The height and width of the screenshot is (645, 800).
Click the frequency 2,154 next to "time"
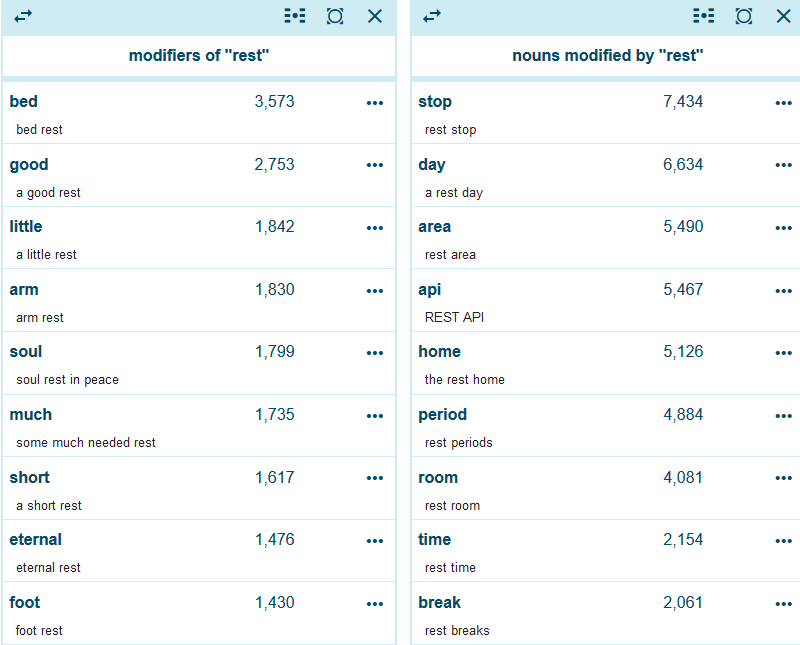tap(685, 539)
